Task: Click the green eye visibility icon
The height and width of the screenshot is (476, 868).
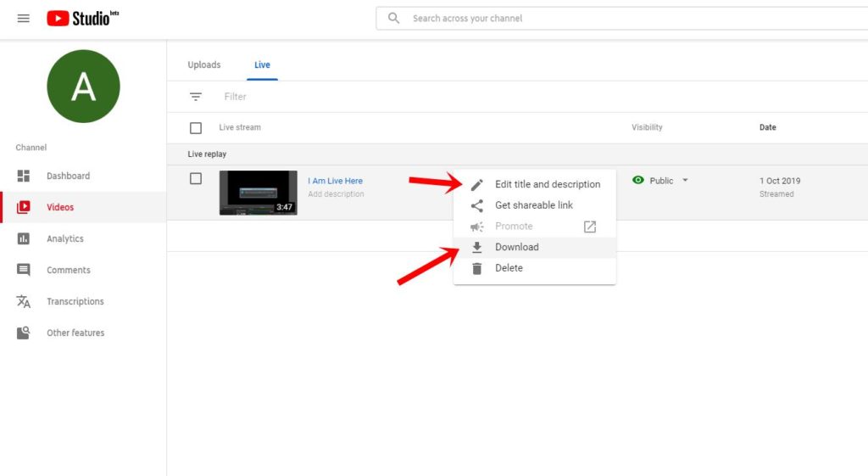Action: (638, 180)
